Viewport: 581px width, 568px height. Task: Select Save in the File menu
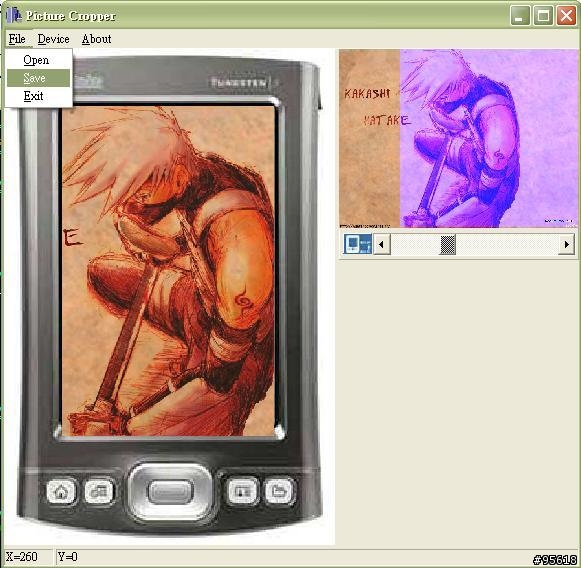[38, 78]
